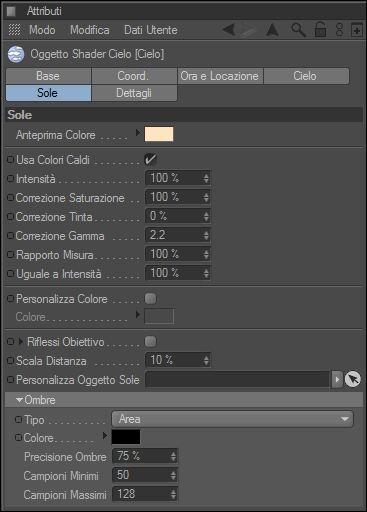Screen dimensions: 367x512
Task: Open the Tipo Area shadow dropdown
Action: [x=232, y=419]
